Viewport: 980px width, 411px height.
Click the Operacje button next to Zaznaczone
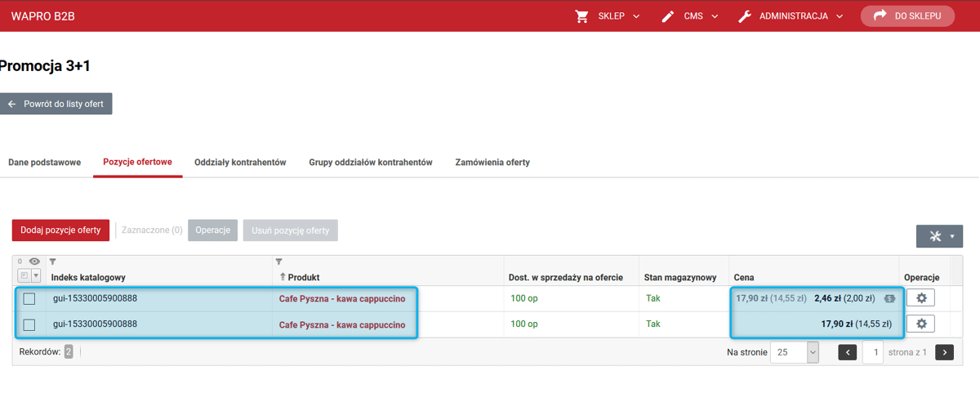pyautogui.click(x=212, y=230)
